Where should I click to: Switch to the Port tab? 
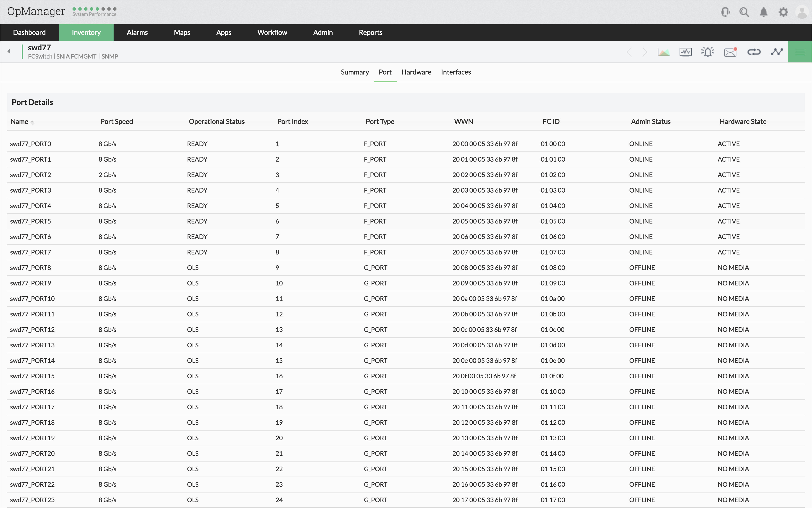[x=385, y=72]
